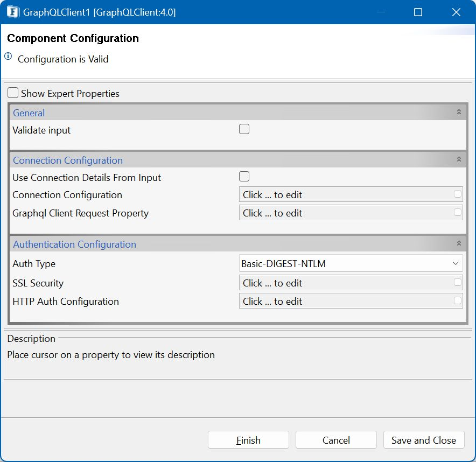Select the Graphql Client Request Property value field
The height and width of the screenshot is (462, 476).
[351, 213]
